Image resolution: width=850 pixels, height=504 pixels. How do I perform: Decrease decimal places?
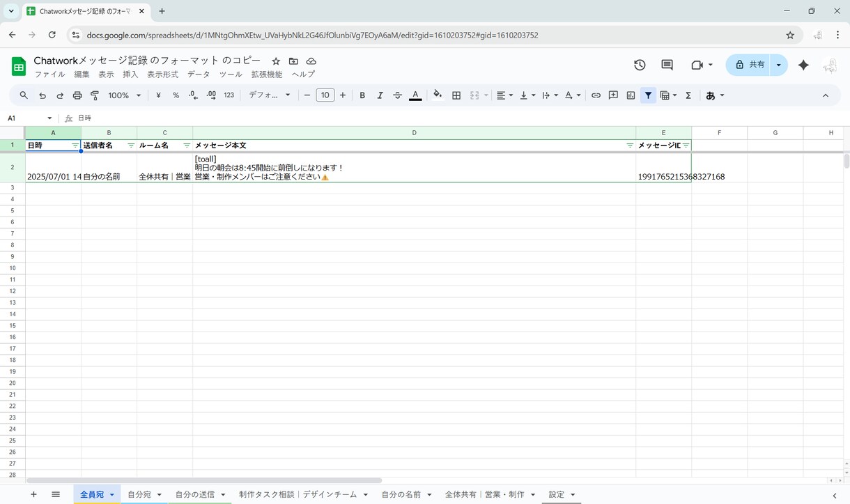(193, 95)
